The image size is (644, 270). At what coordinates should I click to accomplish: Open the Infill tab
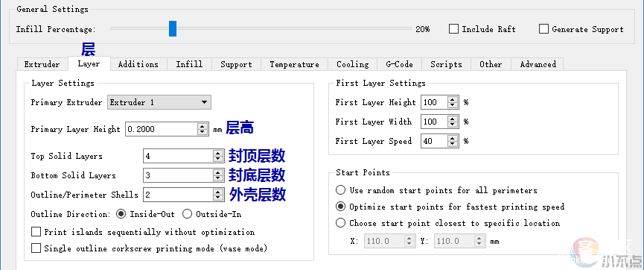[189, 64]
